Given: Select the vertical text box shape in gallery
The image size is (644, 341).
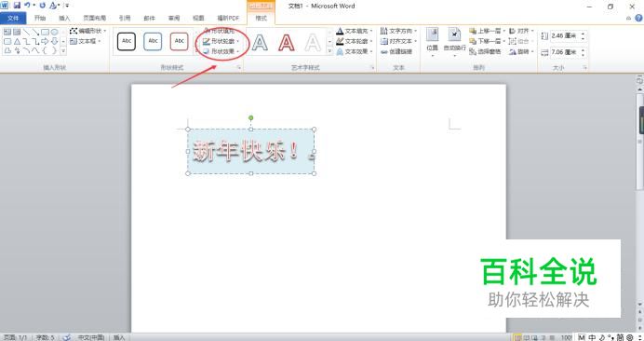Looking at the screenshot, I should point(17,32).
